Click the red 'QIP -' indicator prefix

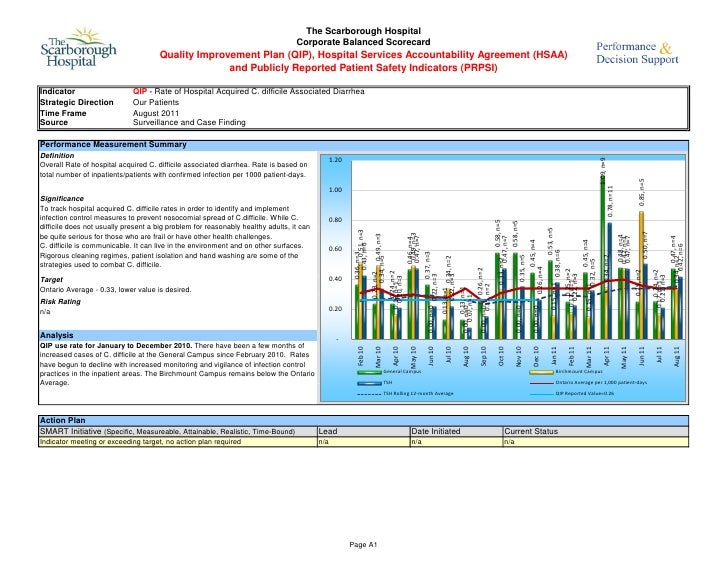click(x=143, y=91)
